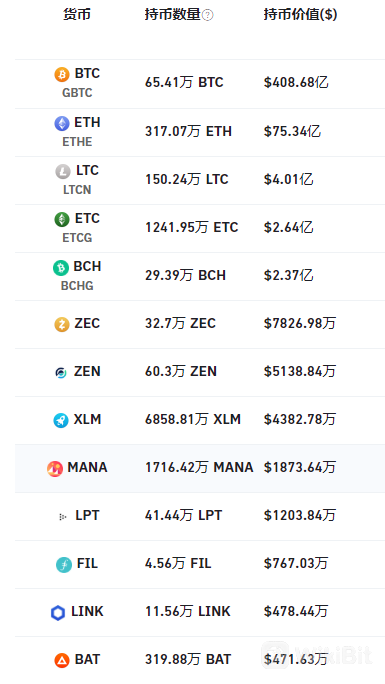Click the Filecoin FIL coin icon
The height and width of the screenshot is (684, 385).
(64, 565)
